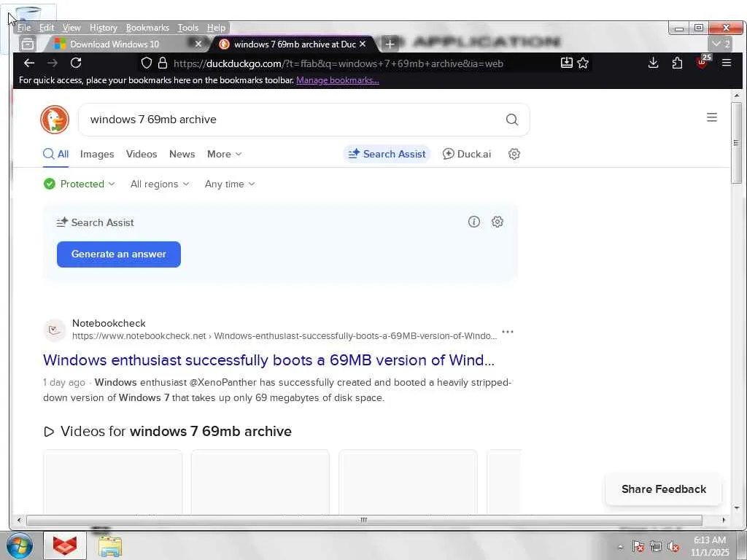Open the downloads arrow in toolbar
The image size is (747, 560).
[x=653, y=63]
